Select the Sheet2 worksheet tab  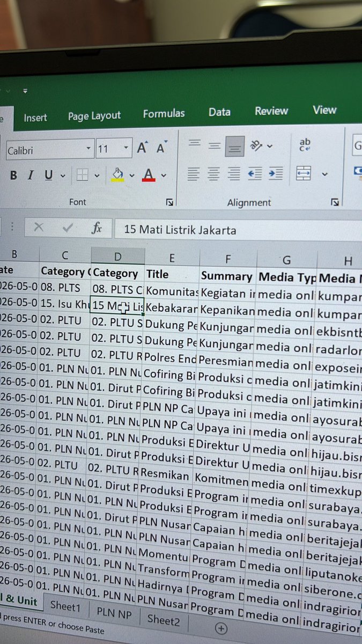tap(164, 621)
